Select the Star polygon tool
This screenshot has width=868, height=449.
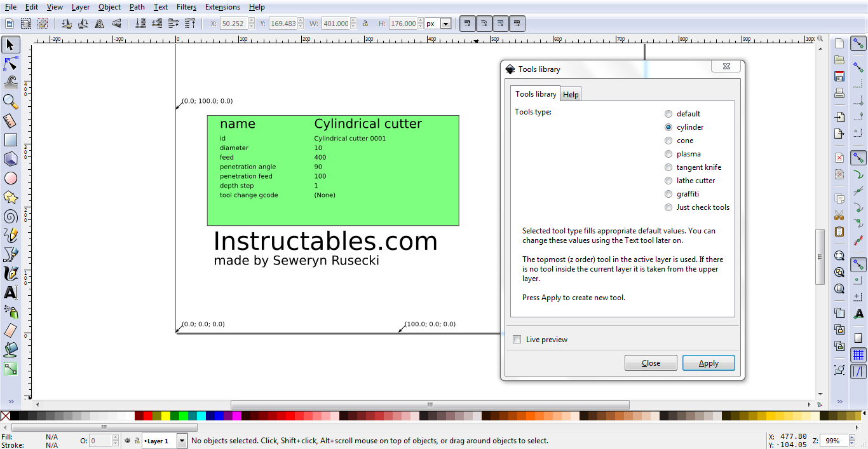point(10,197)
